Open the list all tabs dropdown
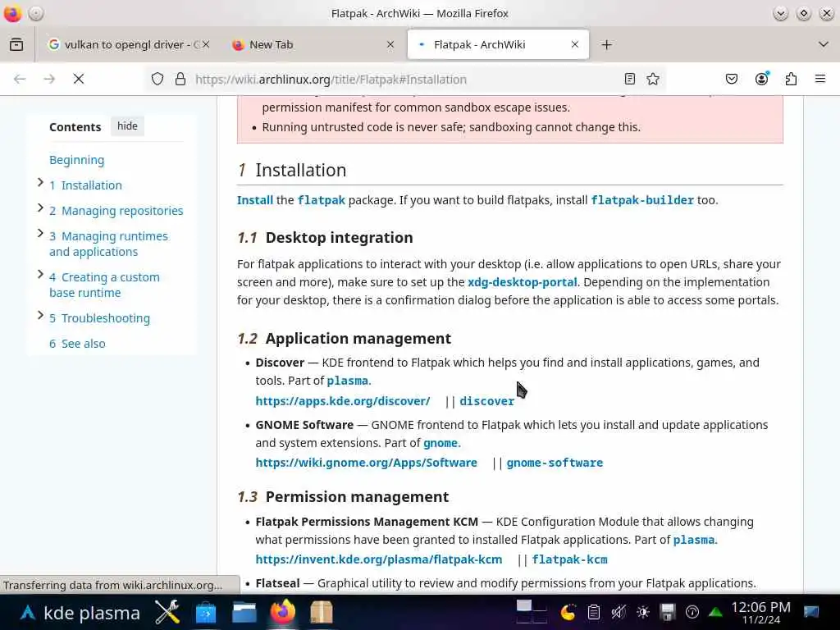Screen dimensions: 840x630 tap(824, 44)
